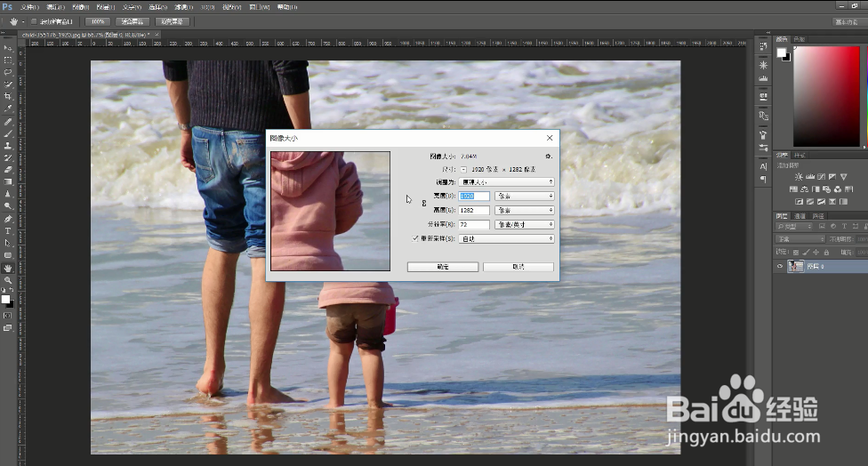Open the layer blend mode dropdown
This screenshot has height=466, width=868.
click(x=800, y=239)
